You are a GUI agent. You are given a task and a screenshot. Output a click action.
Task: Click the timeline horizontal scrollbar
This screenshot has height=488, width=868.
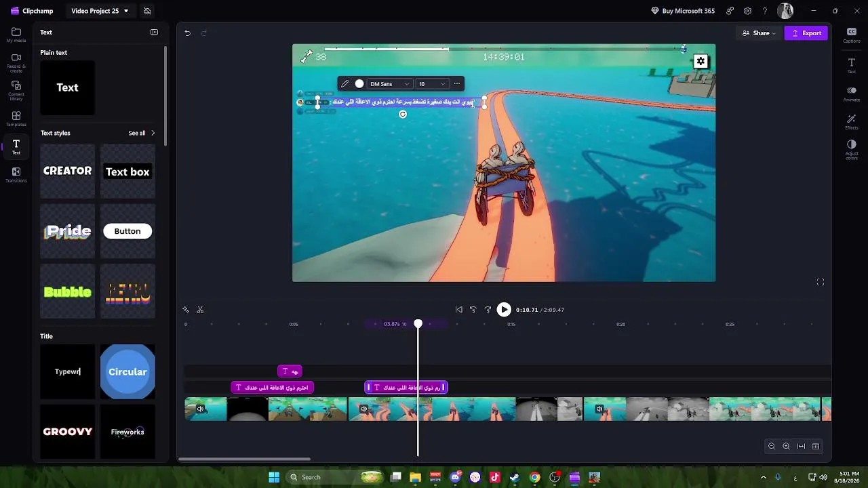[x=244, y=460]
